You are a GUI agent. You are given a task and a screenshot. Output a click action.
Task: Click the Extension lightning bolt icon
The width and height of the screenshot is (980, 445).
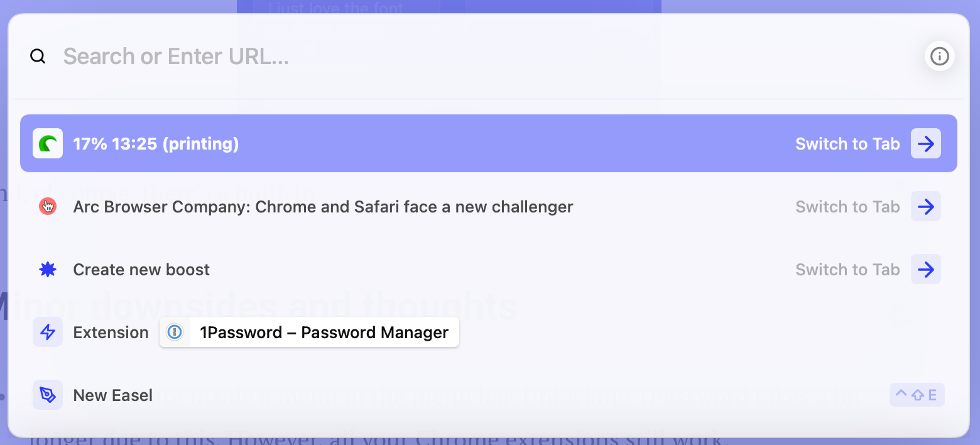click(48, 332)
